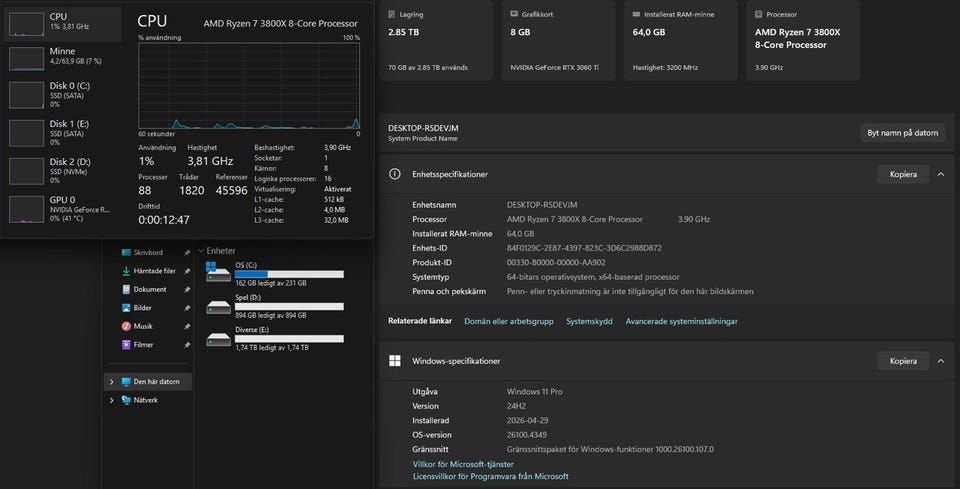The image size is (960, 489).
Task: Collapse the Enheter group in Explorer
Action: (x=201, y=251)
